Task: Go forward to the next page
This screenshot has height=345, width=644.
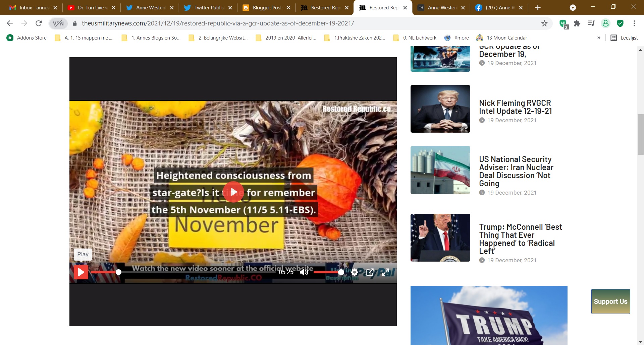Action: coord(24,23)
